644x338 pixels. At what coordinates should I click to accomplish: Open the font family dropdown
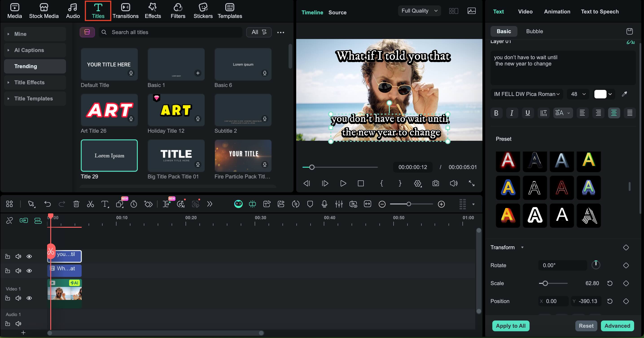526,94
